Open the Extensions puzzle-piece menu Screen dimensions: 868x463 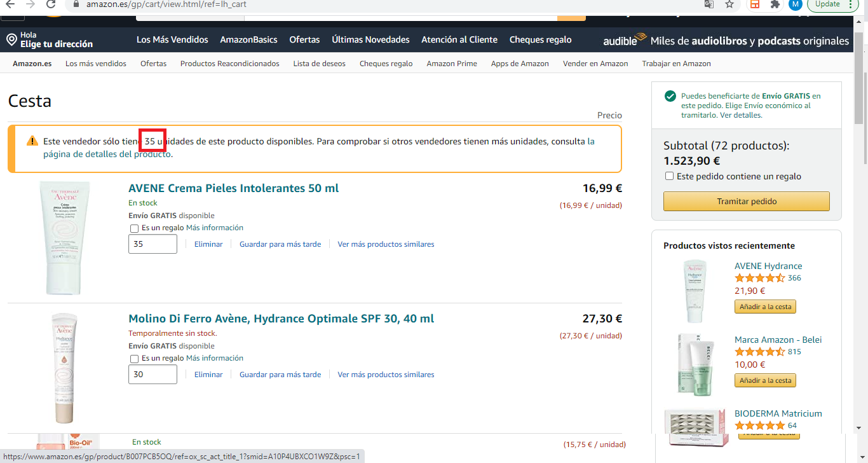click(775, 4)
